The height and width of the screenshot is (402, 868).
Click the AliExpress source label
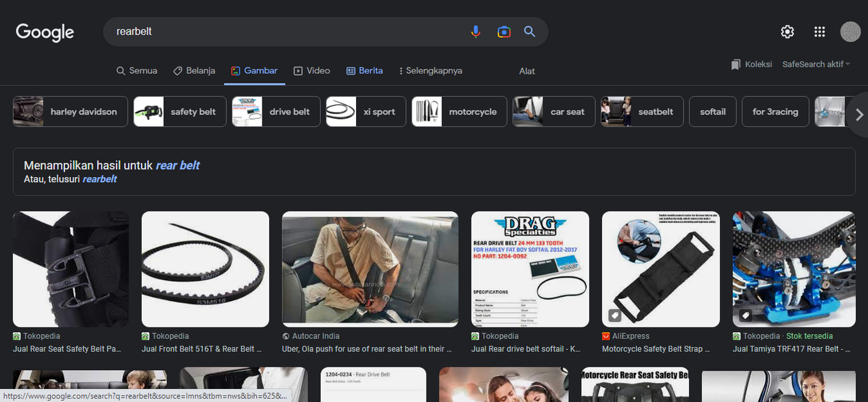[631, 336]
